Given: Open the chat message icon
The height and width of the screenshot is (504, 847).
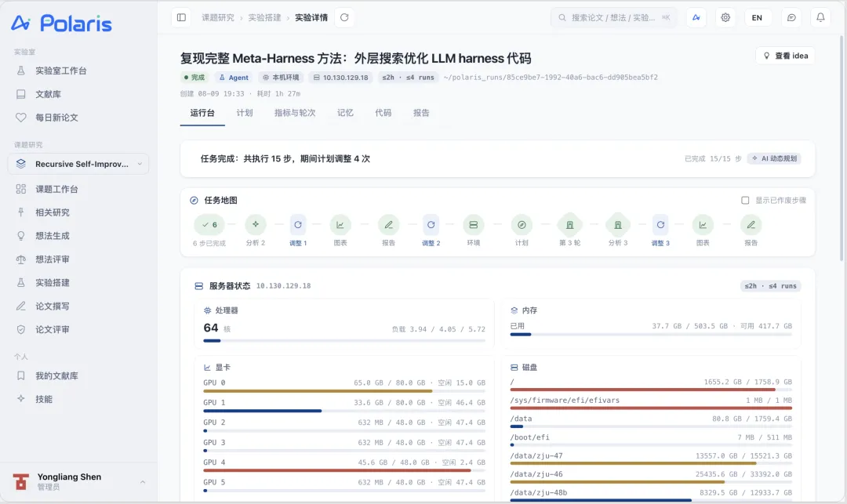Looking at the screenshot, I should 791,18.
